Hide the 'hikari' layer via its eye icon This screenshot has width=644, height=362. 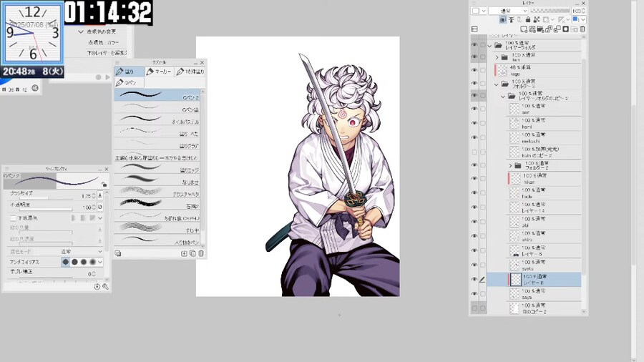coord(474,179)
